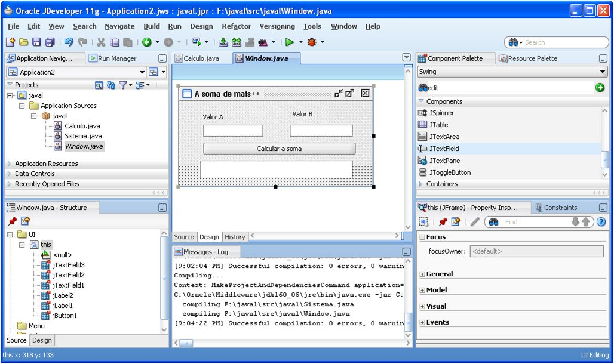This screenshot has width=614, height=364.
Task: Click the binoculars search icon in Property Inspector
Action: (x=493, y=221)
